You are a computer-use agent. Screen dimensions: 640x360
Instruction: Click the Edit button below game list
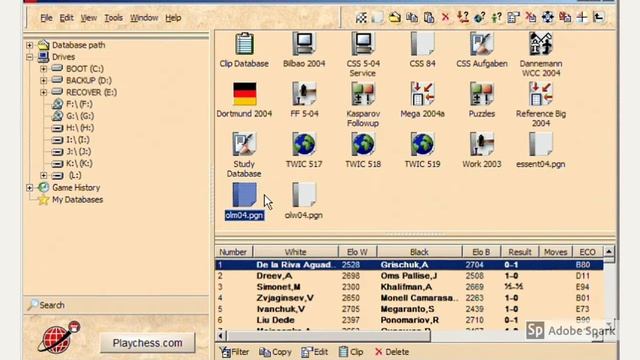314,352
